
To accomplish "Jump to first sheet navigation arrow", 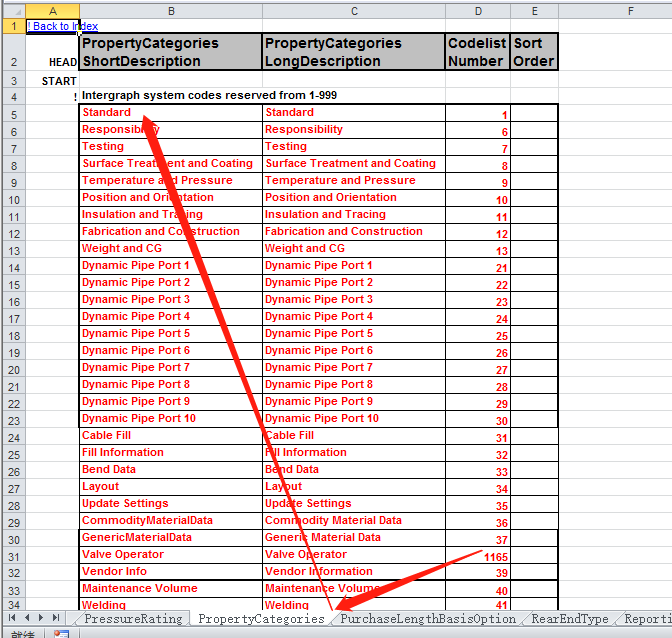I will click(x=12, y=617).
